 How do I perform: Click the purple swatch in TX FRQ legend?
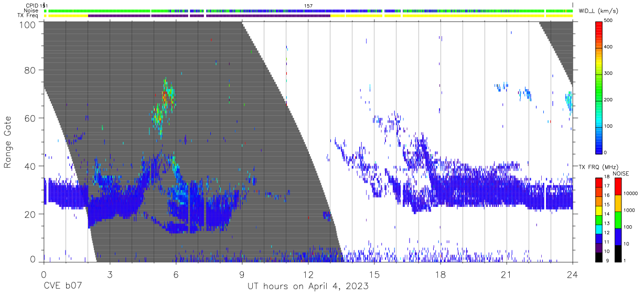point(599,247)
